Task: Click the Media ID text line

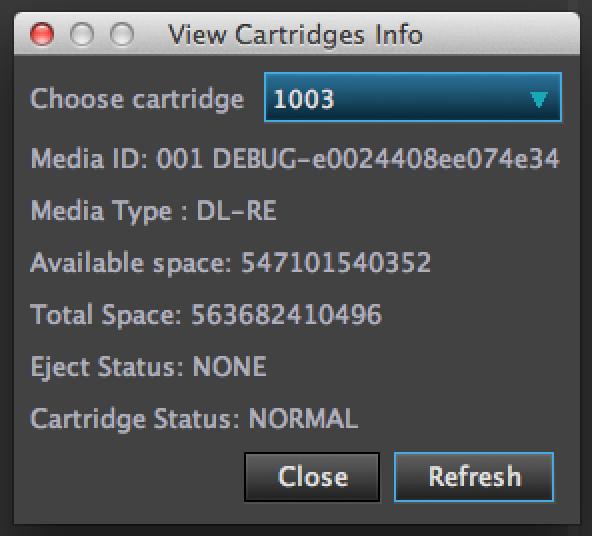Action: (x=295, y=159)
